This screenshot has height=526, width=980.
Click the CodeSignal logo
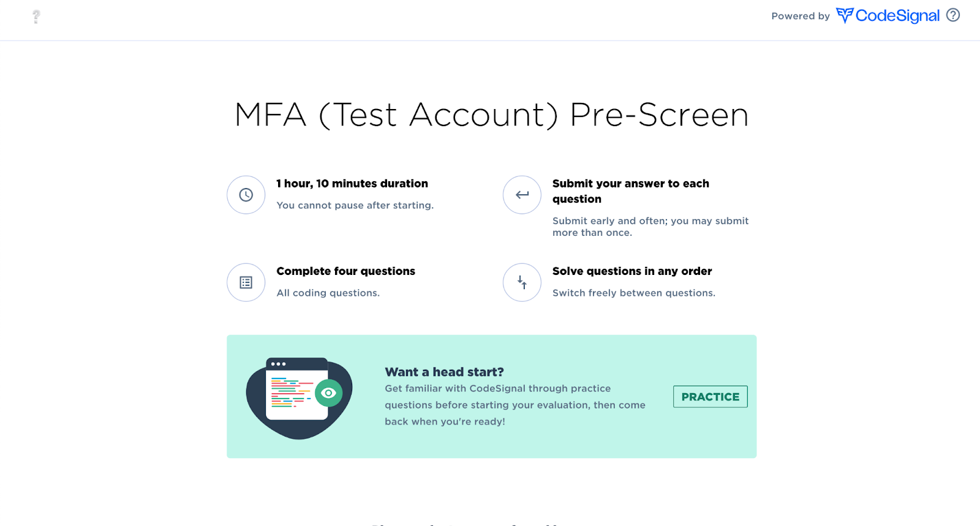888,15
